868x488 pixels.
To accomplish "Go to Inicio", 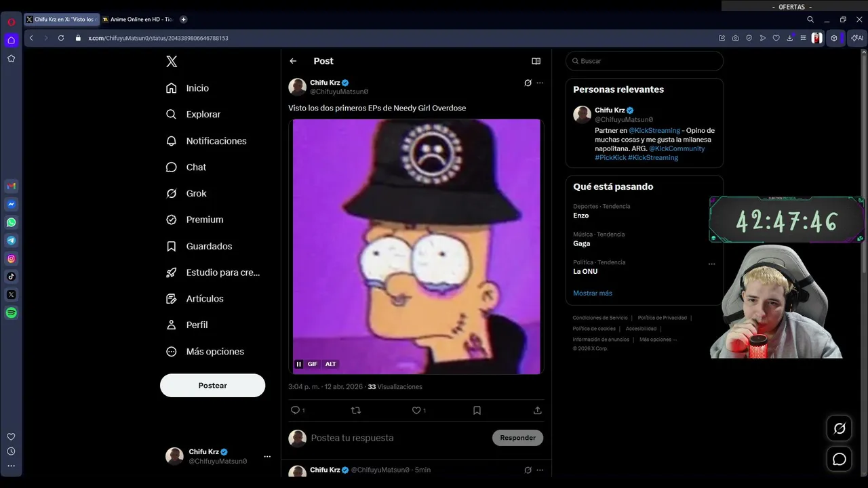I will point(187,88).
